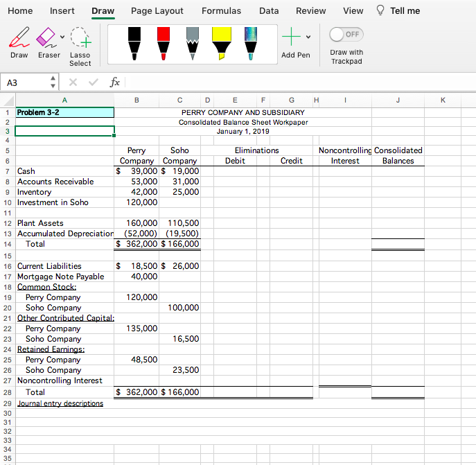
Task: Click Perry's cash value 39,000
Action: (x=136, y=171)
